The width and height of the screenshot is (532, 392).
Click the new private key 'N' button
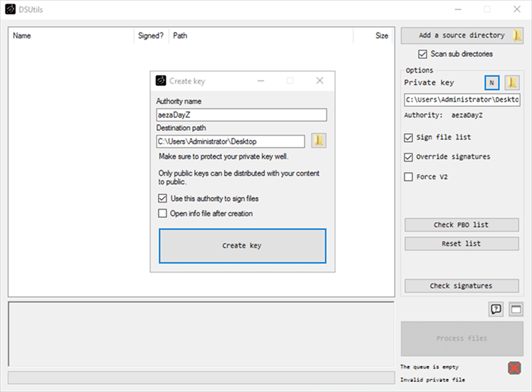click(x=492, y=82)
